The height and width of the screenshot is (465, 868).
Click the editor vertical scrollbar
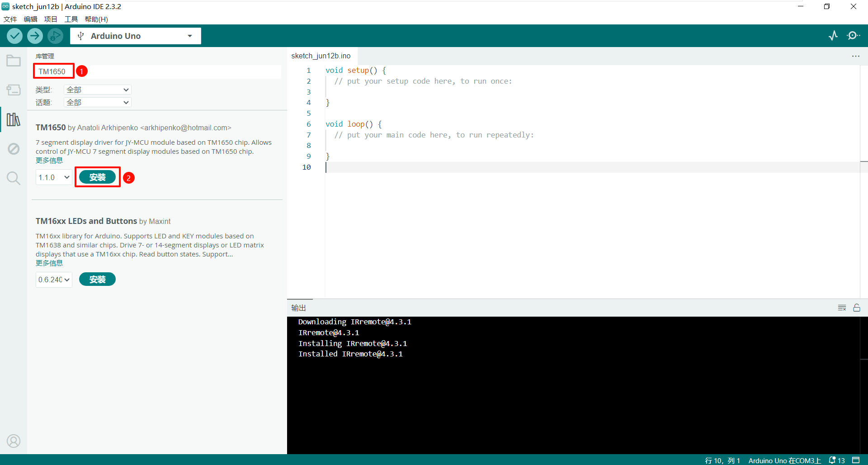(x=864, y=181)
